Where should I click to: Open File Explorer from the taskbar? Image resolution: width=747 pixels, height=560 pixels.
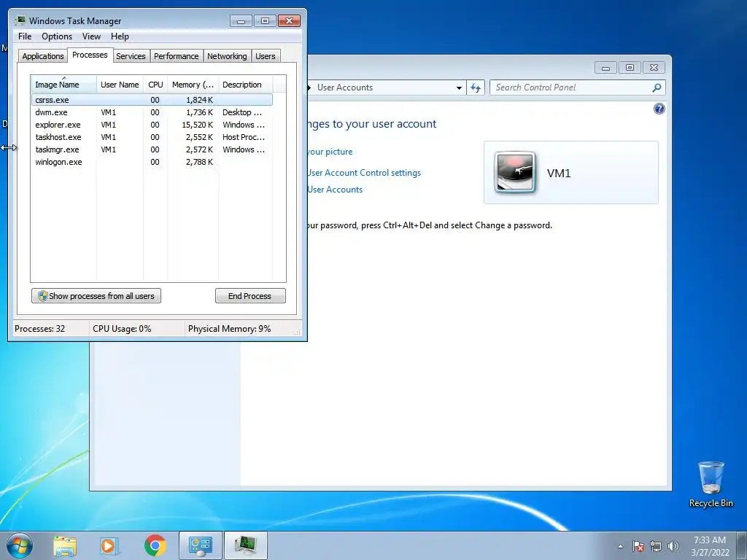click(x=65, y=545)
